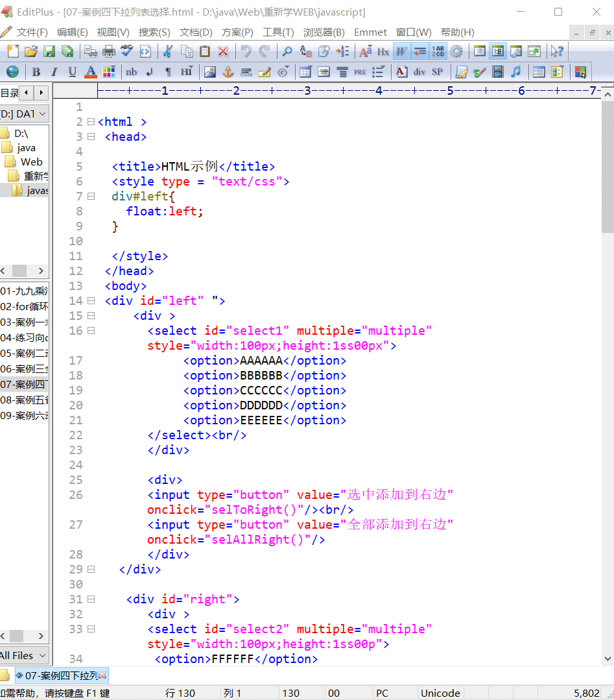This screenshot has height=700, width=614.
Task: Insert an image using the picture icon
Action: (210, 71)
